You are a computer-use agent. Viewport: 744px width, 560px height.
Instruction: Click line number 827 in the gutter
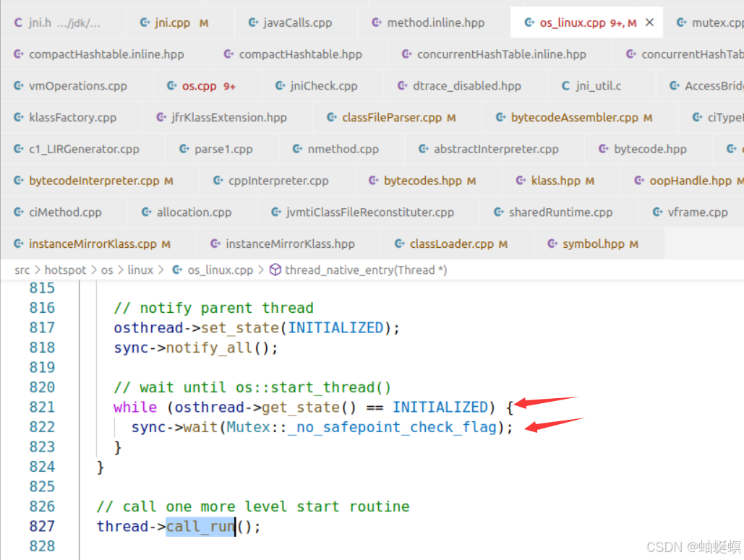42,526
